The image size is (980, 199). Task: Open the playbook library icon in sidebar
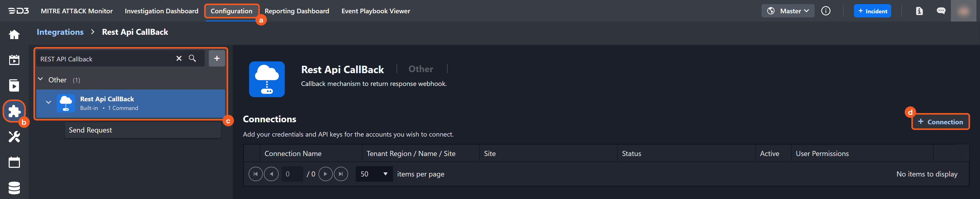[14, 85]
